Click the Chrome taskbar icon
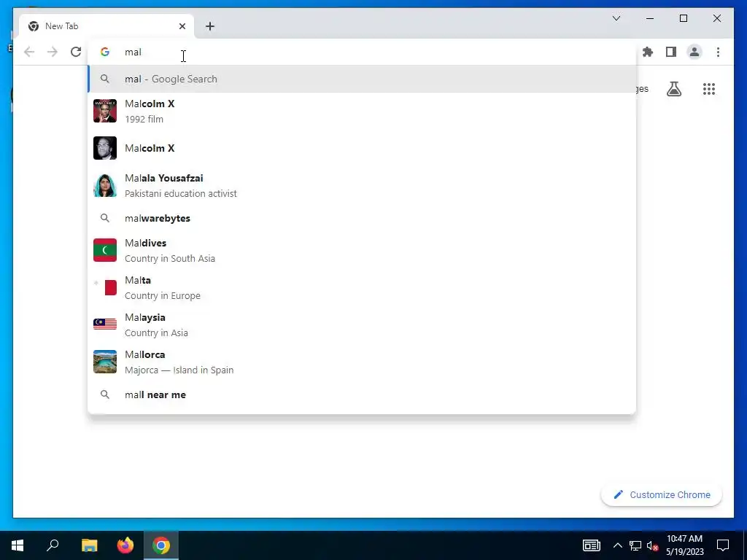This screenshot has height=560, width=747. pyautogui.click(x=161, y=545)
